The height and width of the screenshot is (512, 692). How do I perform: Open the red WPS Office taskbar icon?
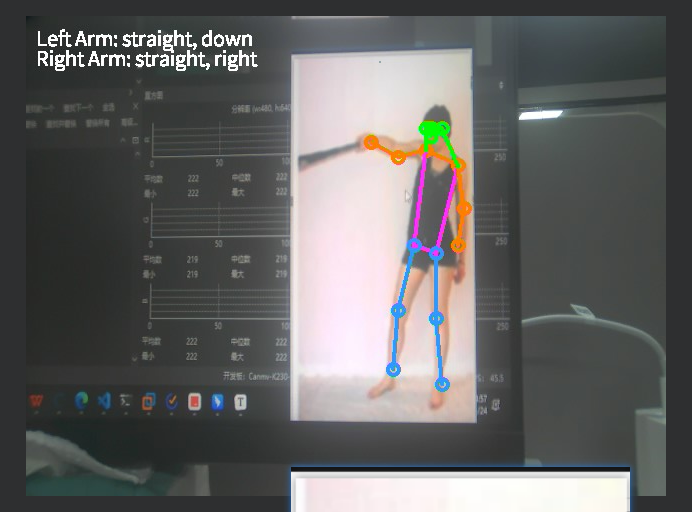tap(36, 401)
